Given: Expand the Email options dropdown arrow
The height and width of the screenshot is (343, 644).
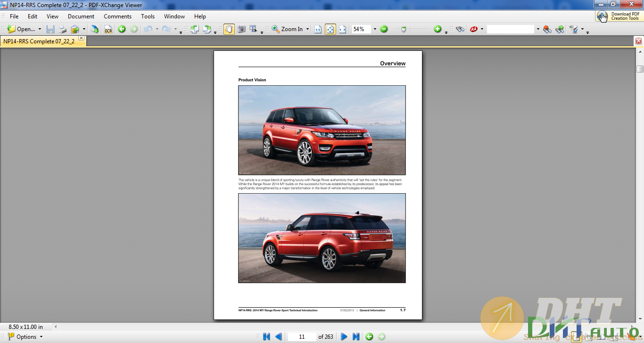Looking at the screenshot, I should (x=84, y=29).
